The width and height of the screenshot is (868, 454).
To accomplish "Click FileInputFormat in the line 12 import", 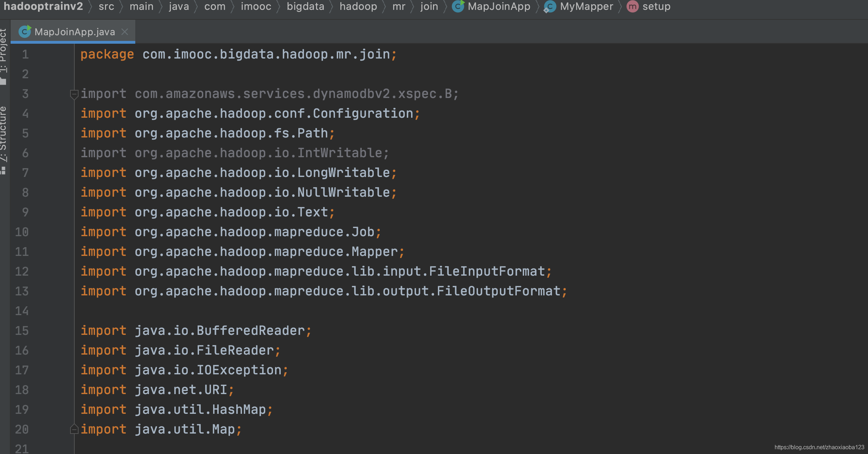I will pos(487,271).
